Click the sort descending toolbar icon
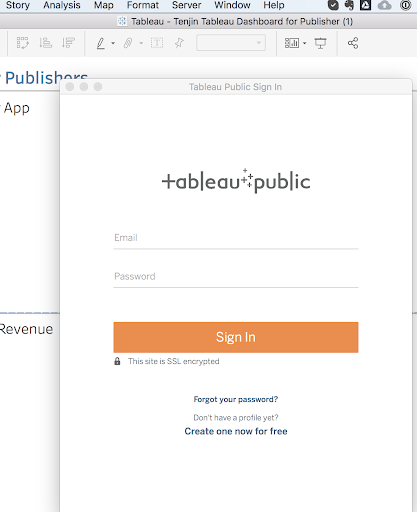Screen dimensions: 417x512 point(68,43)
